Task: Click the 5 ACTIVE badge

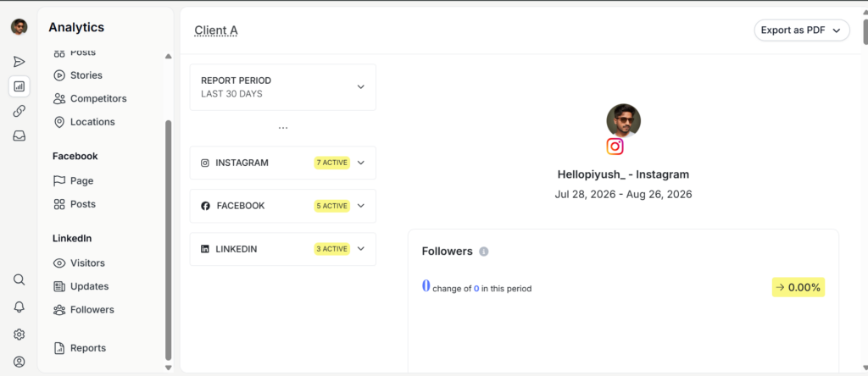Action: (332, 206)
